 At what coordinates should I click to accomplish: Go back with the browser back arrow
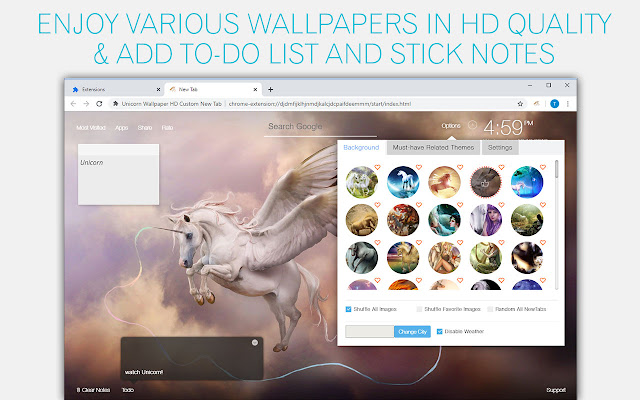tap(73, 104)
